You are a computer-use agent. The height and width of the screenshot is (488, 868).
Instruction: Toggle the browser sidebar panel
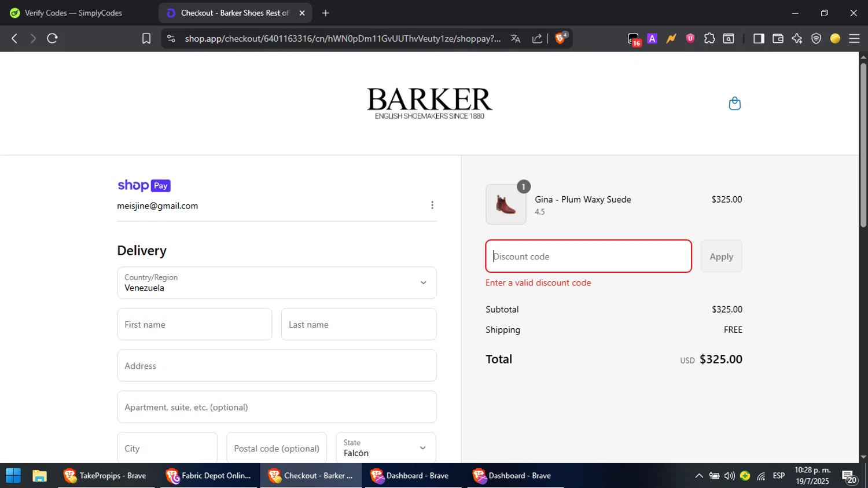(x=759, y=38)
